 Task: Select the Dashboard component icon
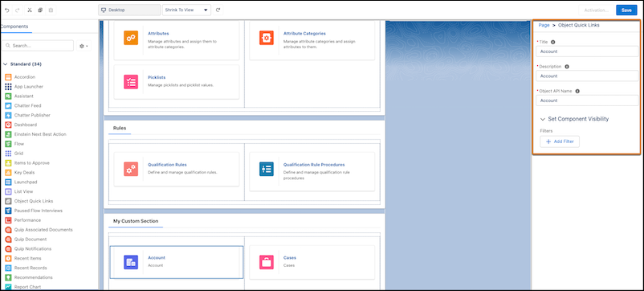[8, 125]
